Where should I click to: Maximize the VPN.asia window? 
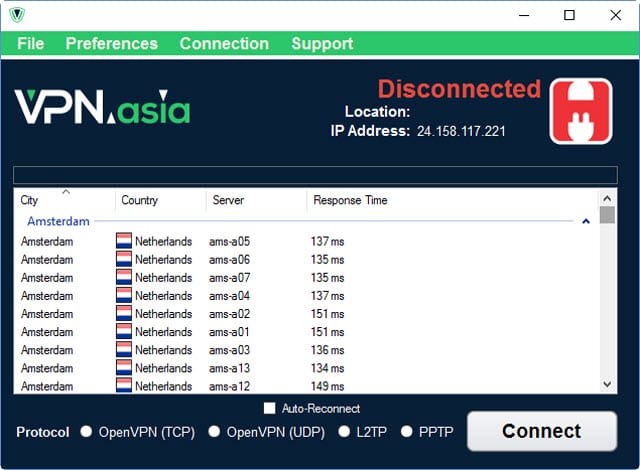coord(569,16)
